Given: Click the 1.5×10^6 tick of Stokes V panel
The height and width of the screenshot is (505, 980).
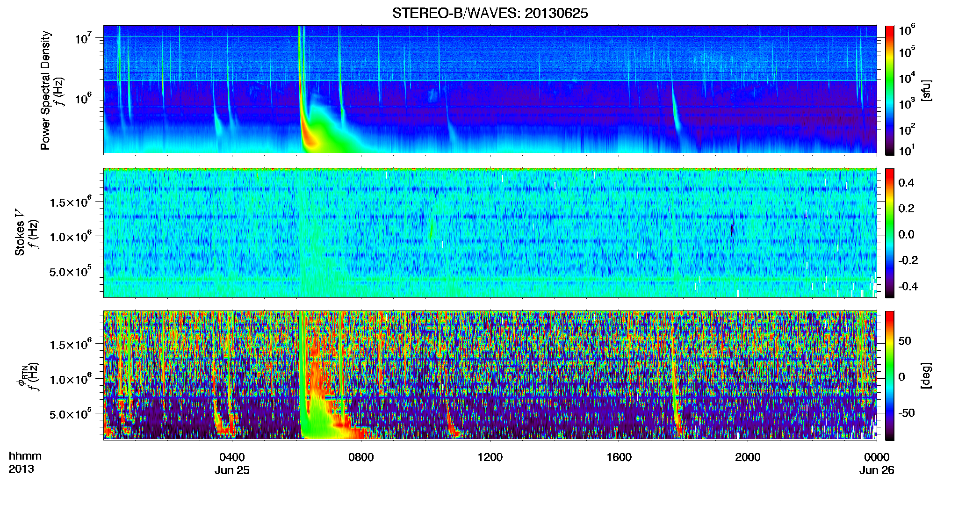Looking at the screenshot, I should [70, 202].
